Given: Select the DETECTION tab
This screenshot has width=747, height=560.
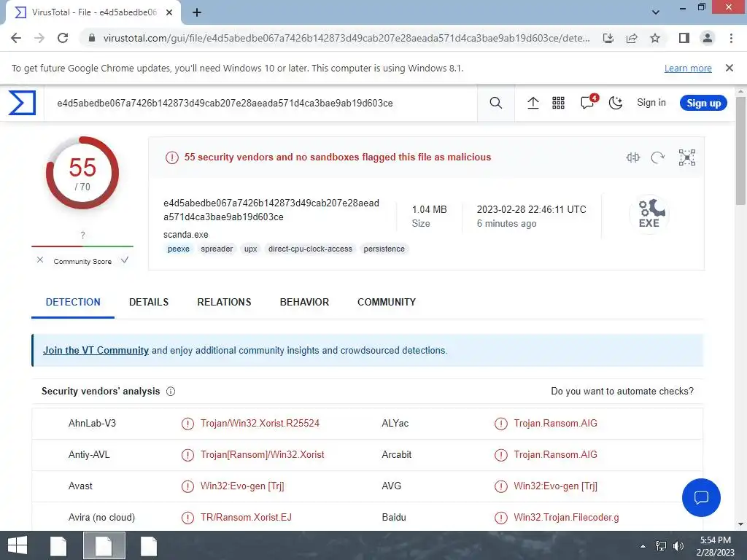Looking at the screenshot, I should click(x=73, y=303).
